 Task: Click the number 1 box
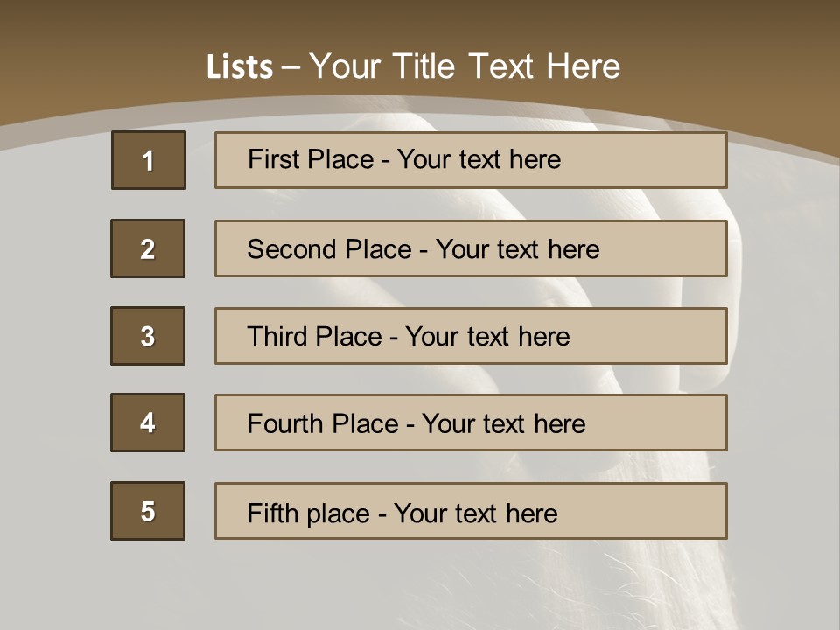pos(148,160)
